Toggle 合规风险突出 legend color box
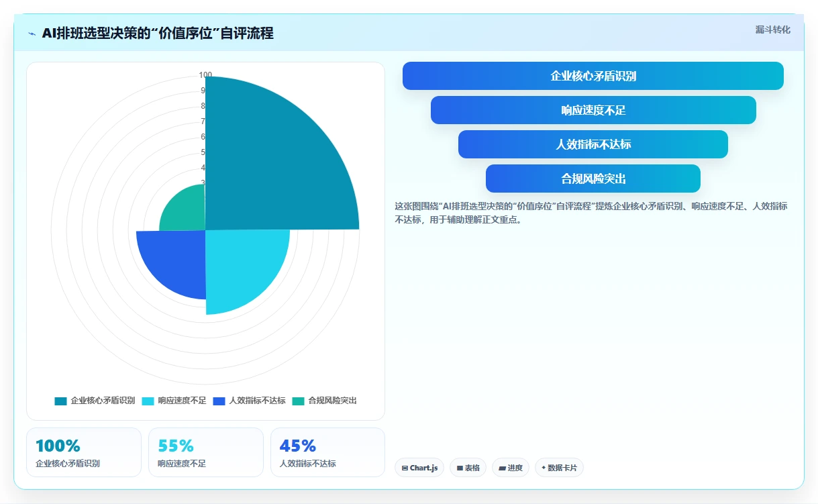Image resolution: width=818 pixels, height=504 pixels. [298, 401]
